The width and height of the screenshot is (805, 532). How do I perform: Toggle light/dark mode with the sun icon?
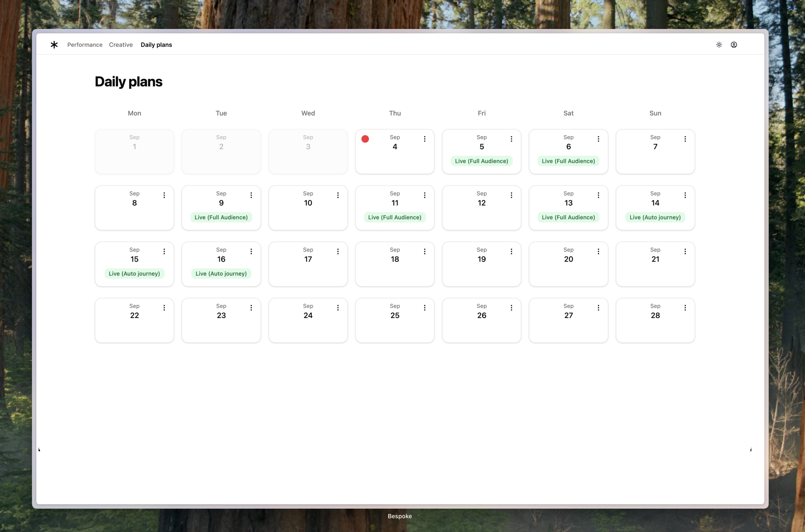tap(719, 45)
